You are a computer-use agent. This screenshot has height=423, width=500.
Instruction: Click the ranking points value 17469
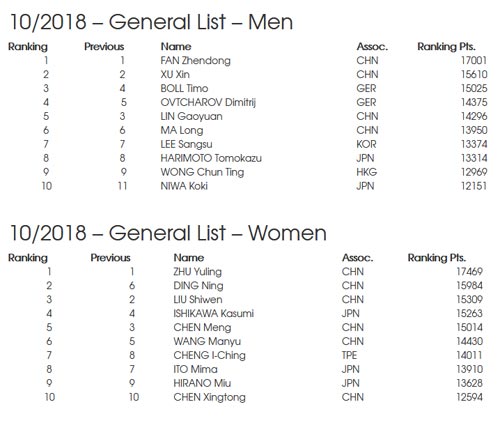click(469, 272)
